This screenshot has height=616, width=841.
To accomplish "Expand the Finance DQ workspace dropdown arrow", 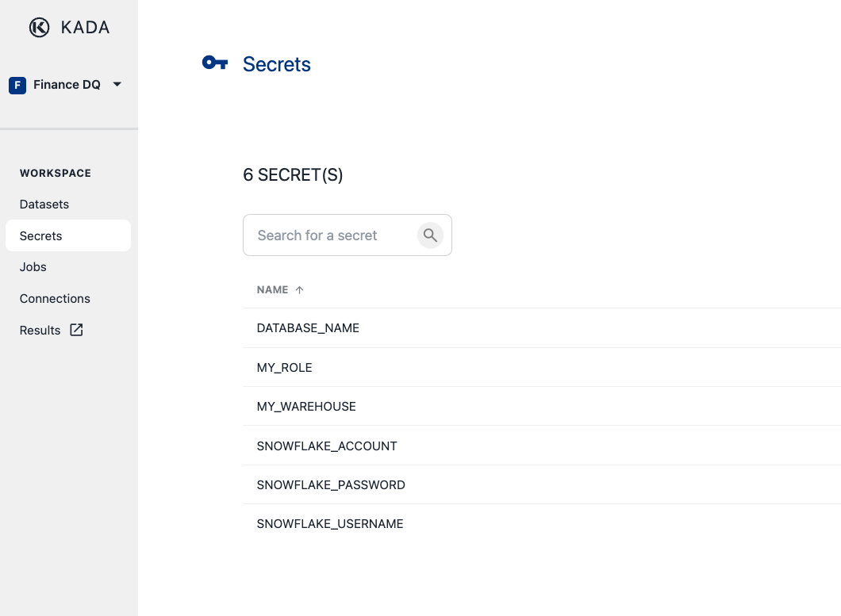I will click(117, 84).
